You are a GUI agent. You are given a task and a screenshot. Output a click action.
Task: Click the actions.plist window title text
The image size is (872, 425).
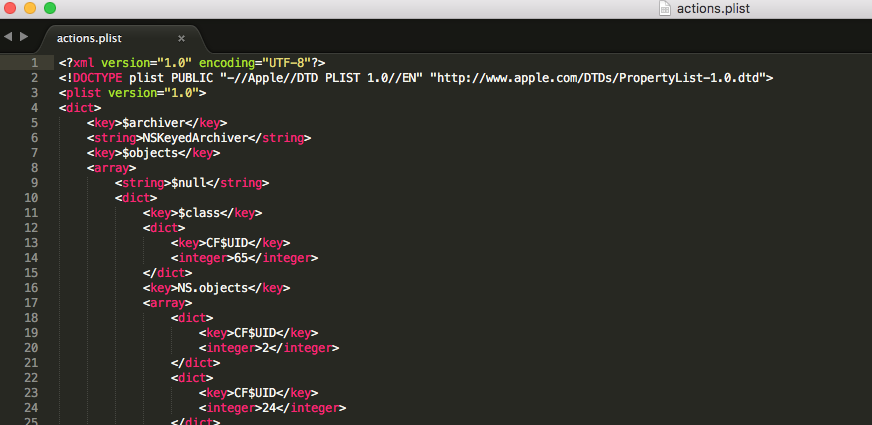tap(713, 9)
